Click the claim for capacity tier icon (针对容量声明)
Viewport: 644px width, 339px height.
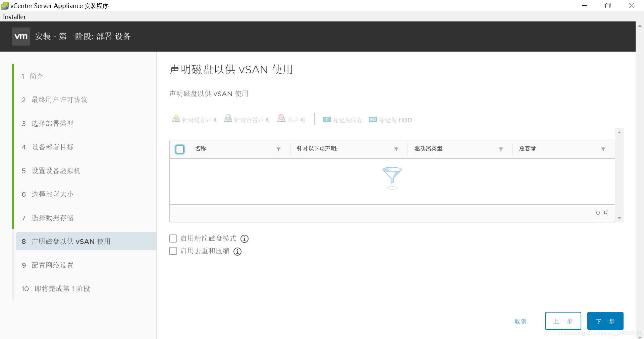pos(228,119)
